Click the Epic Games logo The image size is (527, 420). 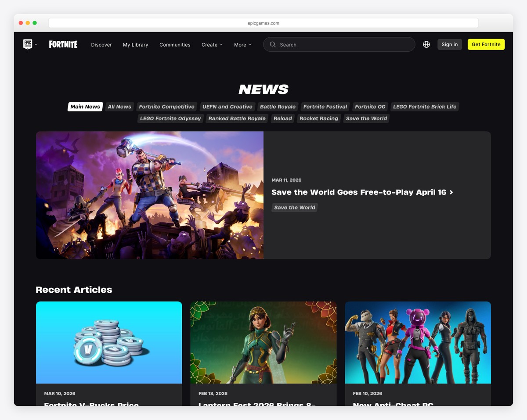tap(27, 44)
